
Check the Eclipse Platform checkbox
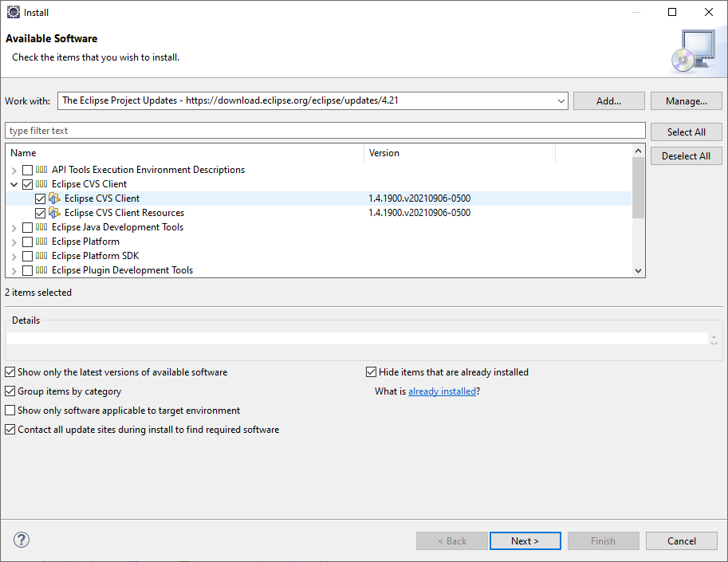tap(27, 242)
